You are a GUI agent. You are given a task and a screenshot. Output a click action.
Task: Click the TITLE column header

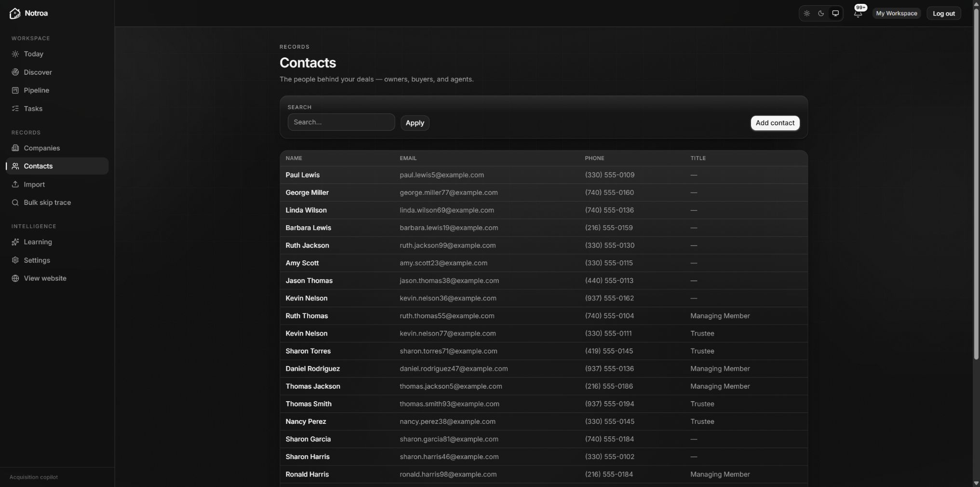pos(698,158)
